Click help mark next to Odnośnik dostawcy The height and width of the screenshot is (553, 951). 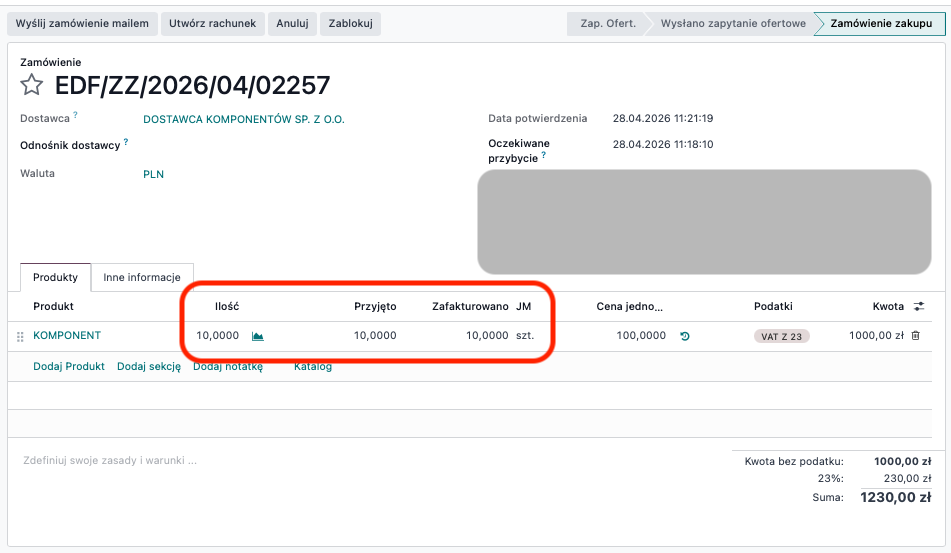tap(126, 142)
